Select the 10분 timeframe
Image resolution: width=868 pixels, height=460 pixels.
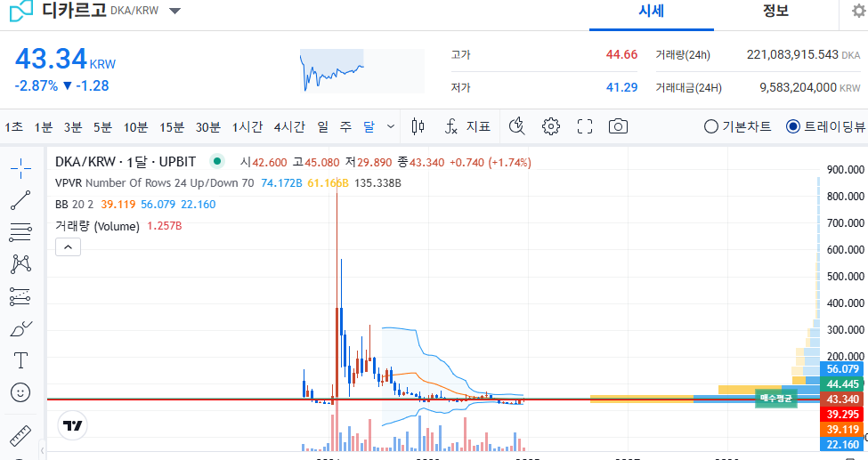click(x=135, y=126)
